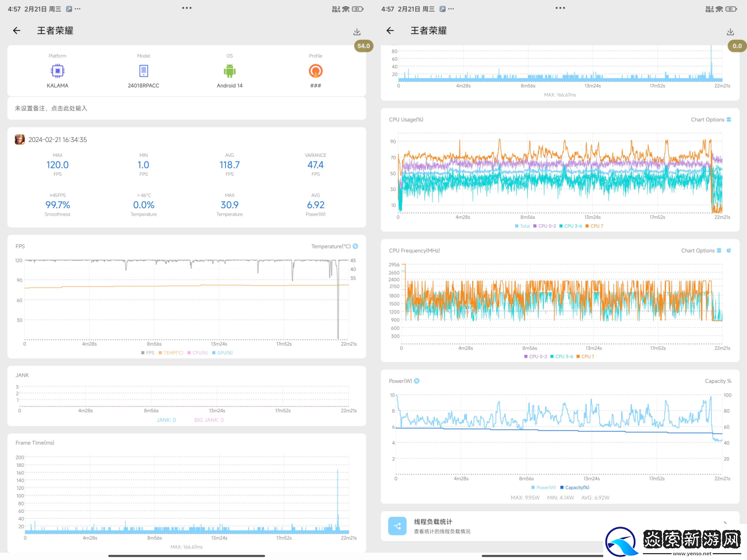The width and height of the screenshot is (747, 560).
Task: Toggle CPU 7 series in CPU Usage legend
Action: [594, 226]
